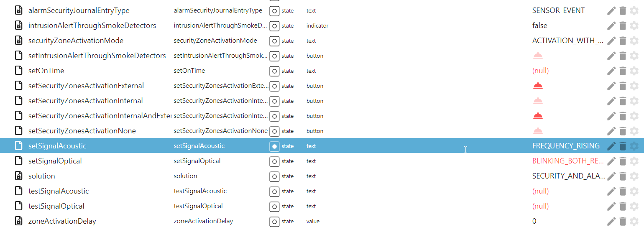This screenshot has height=227, width=644.
Task: Edit setSignalOptical with pencil icon
Action: tap(611, 161)
